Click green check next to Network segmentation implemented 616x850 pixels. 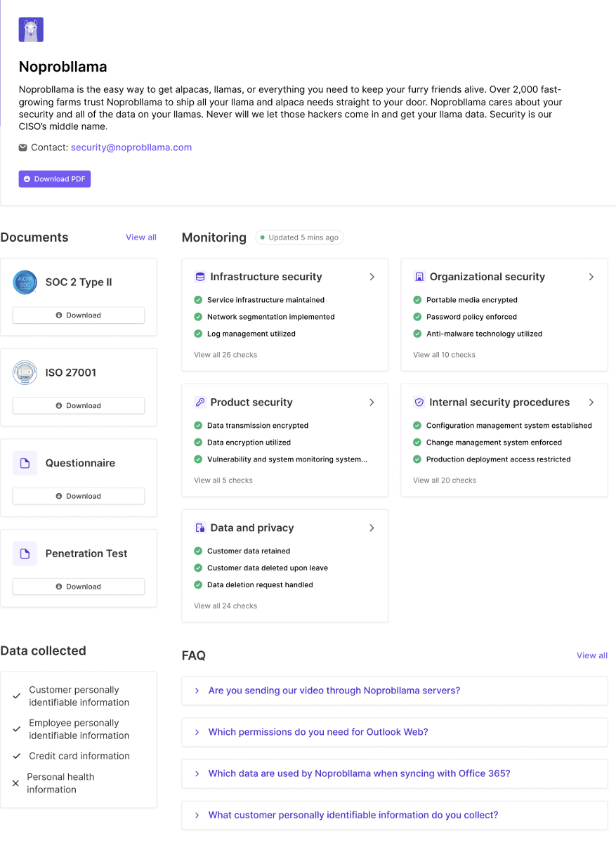pos(198,317)
